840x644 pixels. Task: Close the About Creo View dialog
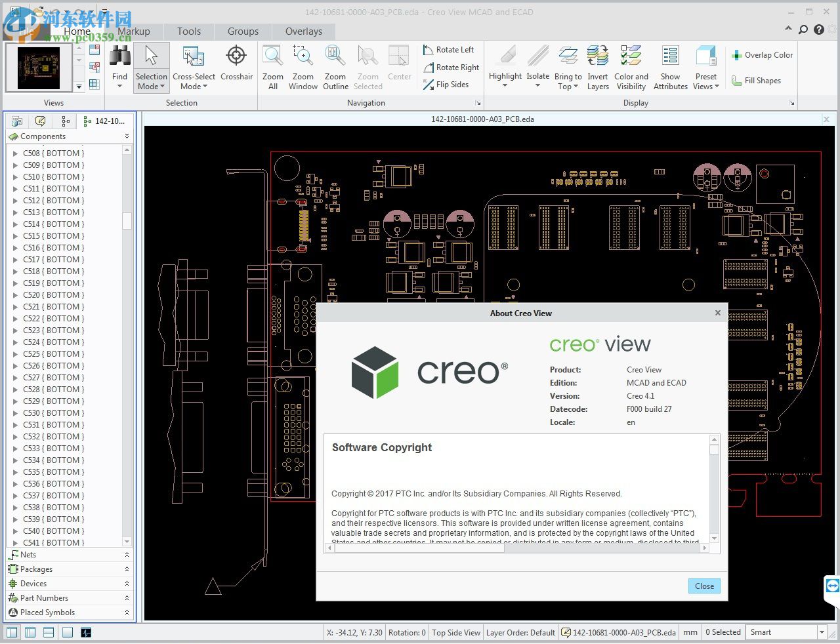pyautogui.click(x=703, y=586)
